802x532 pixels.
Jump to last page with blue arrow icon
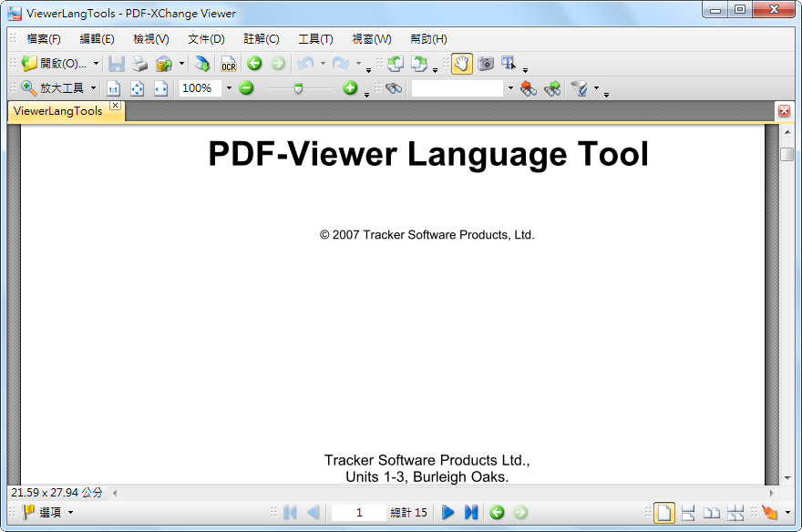click(470, 512)
